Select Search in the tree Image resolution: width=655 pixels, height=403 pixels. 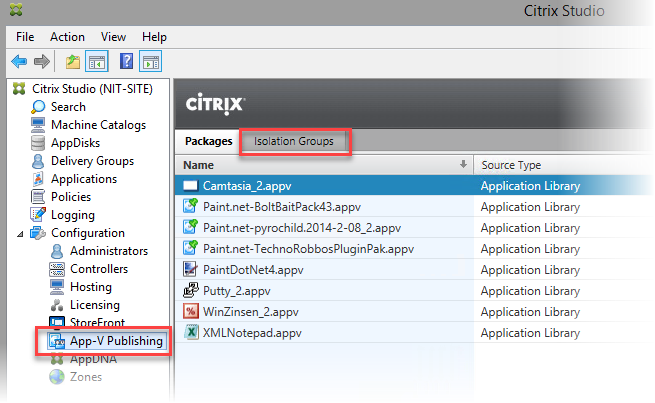click(68, 107)
